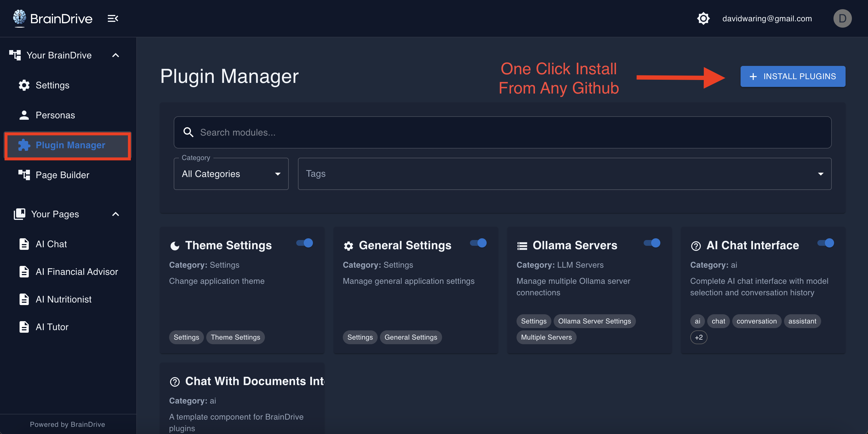Screen dimensions: 868x434
Task: Click the BrainDrive brain logo icon
Action: click(20, 18)
